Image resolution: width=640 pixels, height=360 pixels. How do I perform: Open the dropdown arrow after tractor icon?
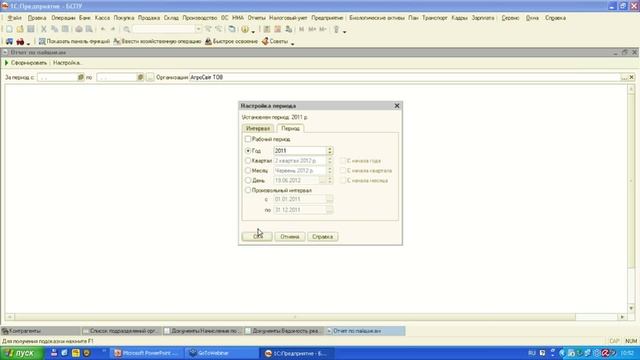(28, 43)
